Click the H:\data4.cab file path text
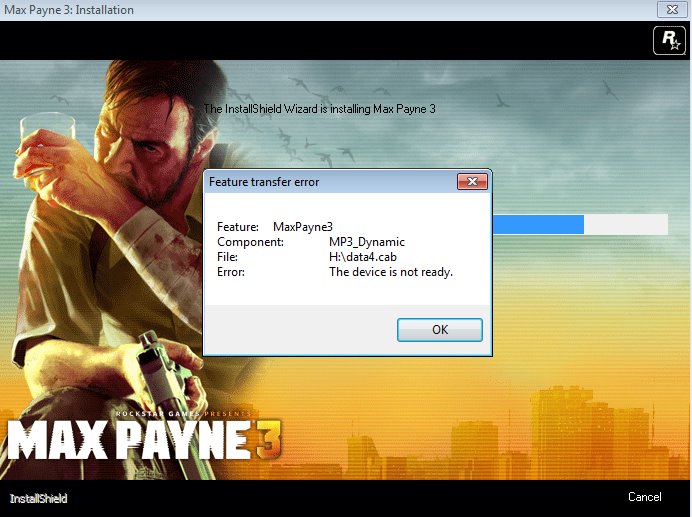692x517 pixels. [x=363, y=257]
